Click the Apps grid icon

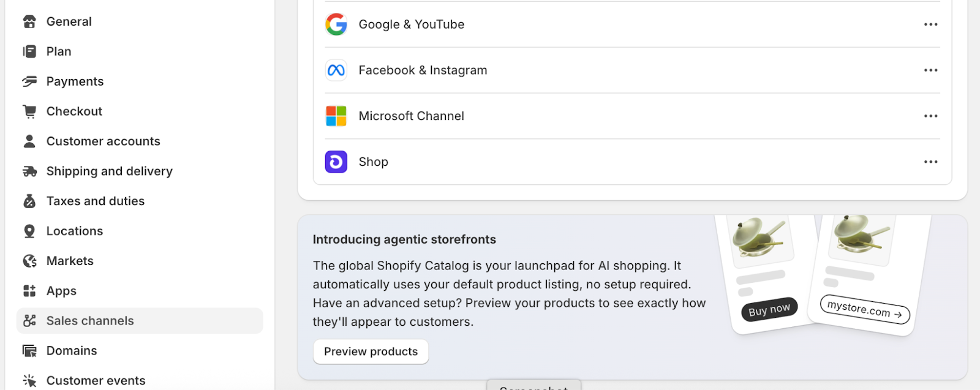point(29,291)
